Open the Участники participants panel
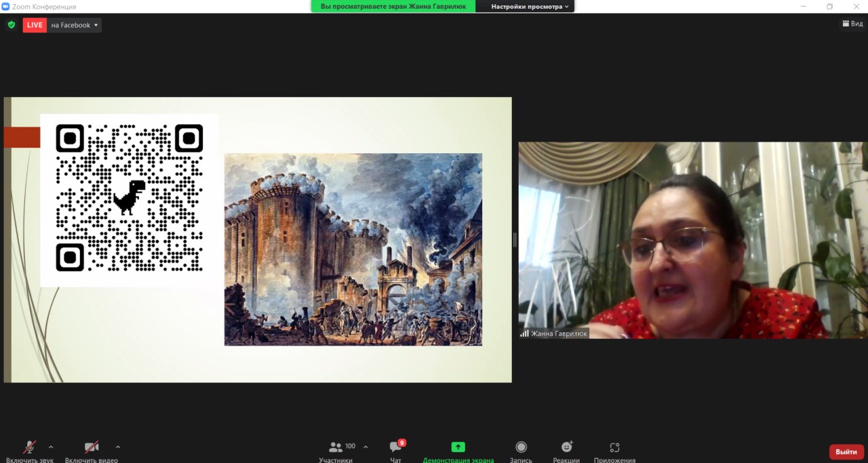This screenshot has width=868, height=463. (x=336, y=451)
